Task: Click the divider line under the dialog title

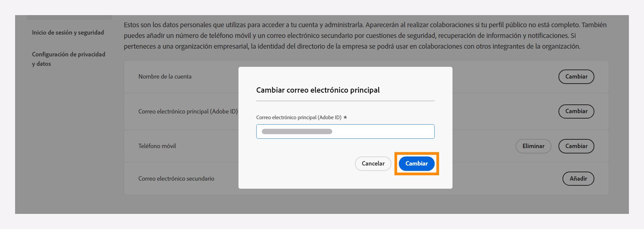Action: [x=345, y=102]
